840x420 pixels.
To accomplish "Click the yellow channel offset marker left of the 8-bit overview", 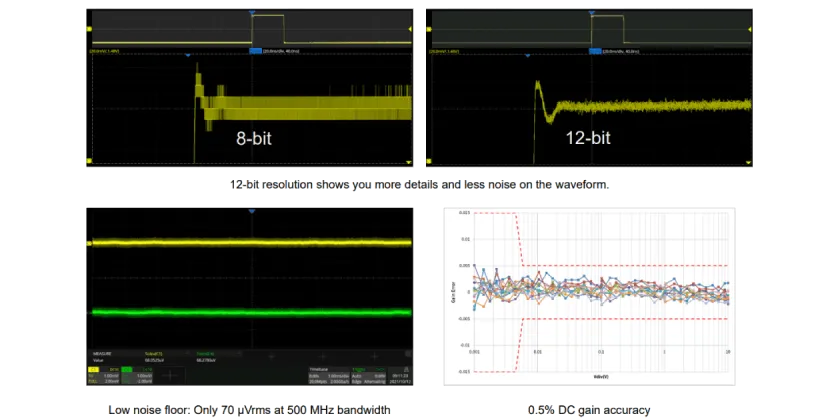I will (89, 29).
